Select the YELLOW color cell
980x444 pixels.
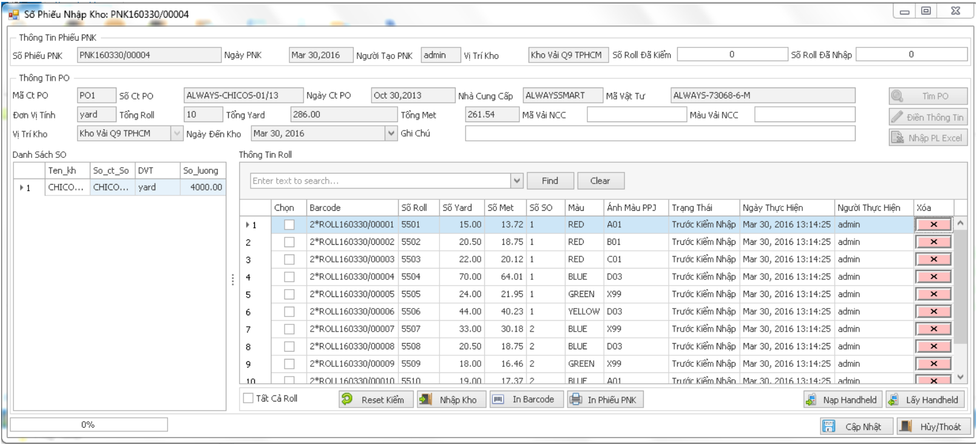[584, 312]
